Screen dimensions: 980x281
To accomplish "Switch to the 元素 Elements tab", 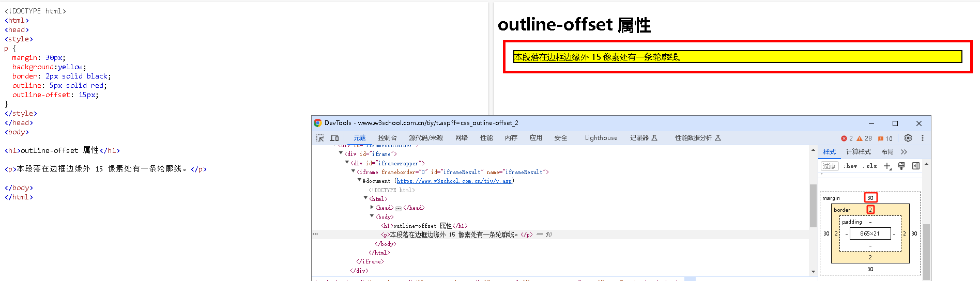I will 360,138.
